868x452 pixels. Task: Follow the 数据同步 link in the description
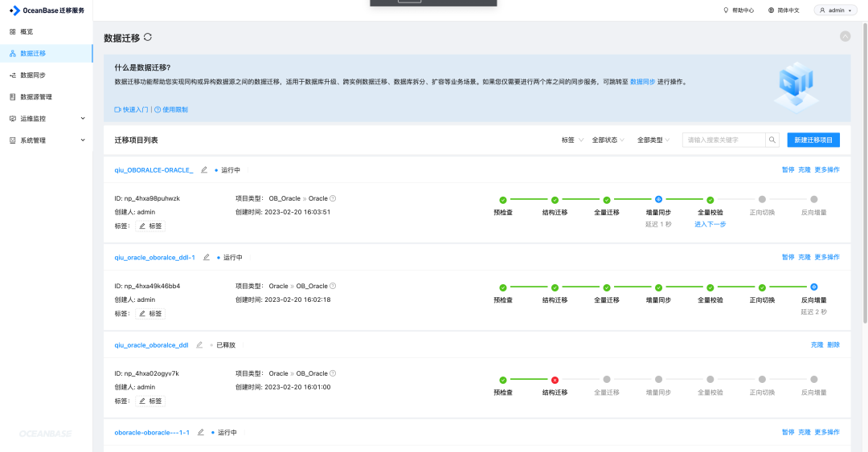point(642,81)
